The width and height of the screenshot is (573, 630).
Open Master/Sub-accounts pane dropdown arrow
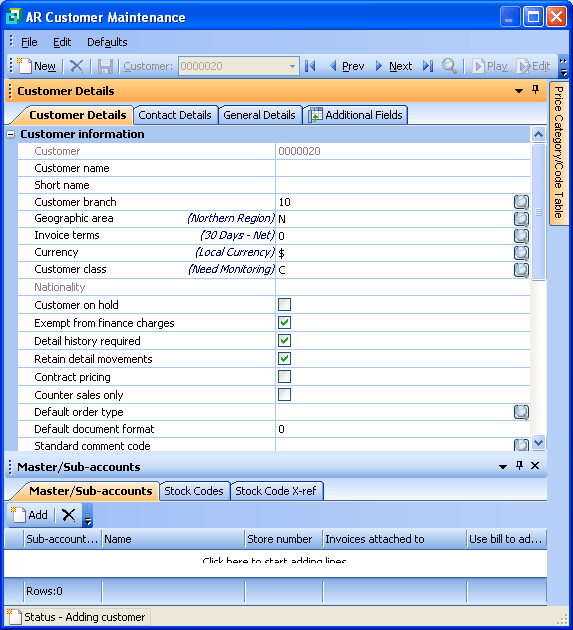pyautogui.click(x=503, y=466)
